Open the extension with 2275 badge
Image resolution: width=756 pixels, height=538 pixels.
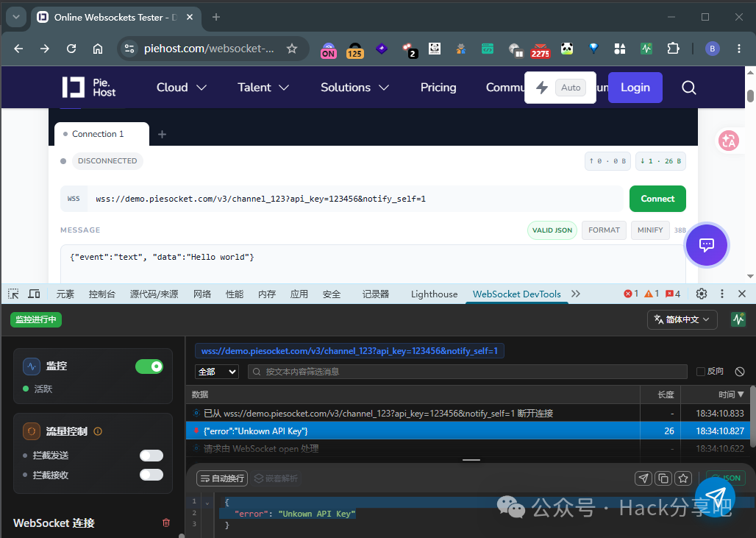coord(540,50)
